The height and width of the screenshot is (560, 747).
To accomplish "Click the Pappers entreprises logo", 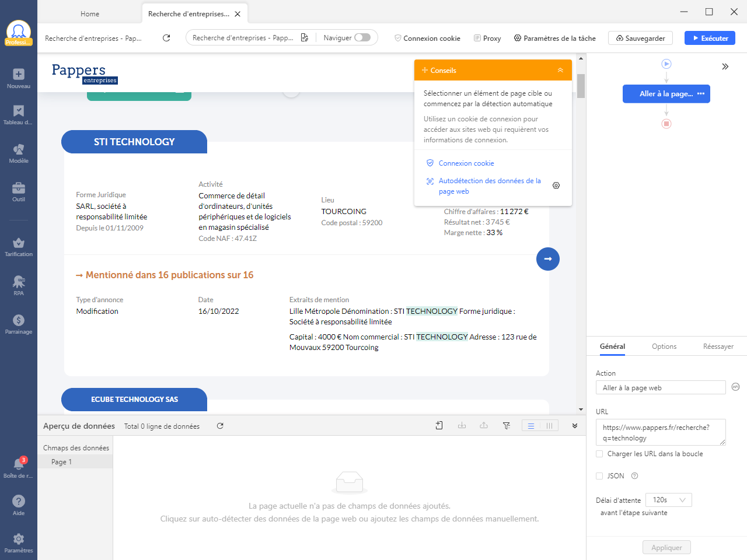I will click(x=84, y=73).
